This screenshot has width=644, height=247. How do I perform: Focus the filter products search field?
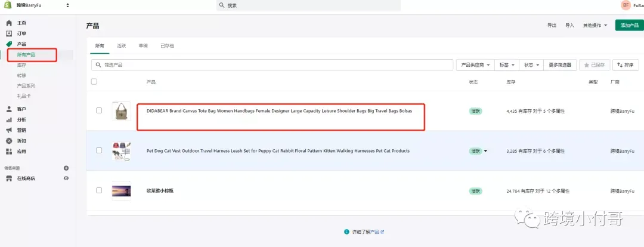click(x=273, y=65)
